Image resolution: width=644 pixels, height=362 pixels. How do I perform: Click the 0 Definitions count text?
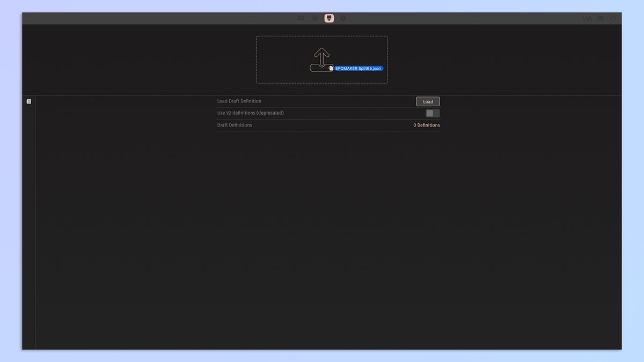(426, 125)
